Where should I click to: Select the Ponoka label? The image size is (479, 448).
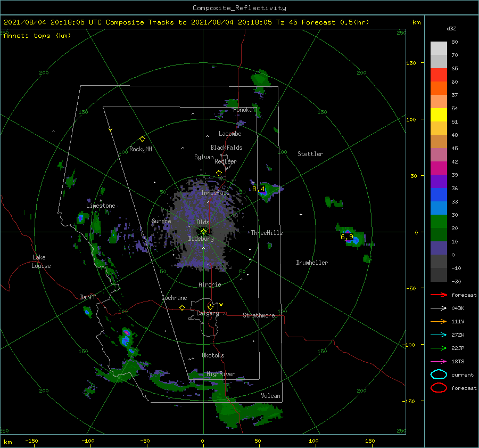pyautogui.click(x=243, y=110)
